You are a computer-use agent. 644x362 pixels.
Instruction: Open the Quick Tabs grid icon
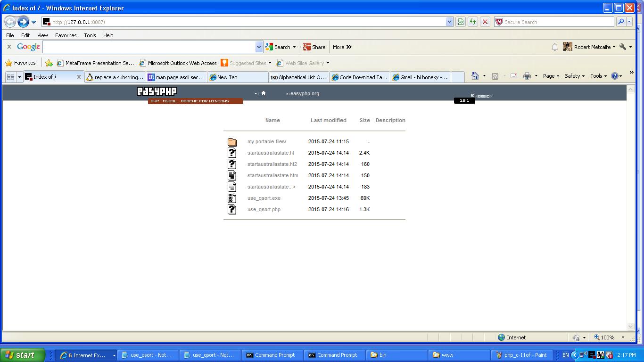(x=10, y=77)
